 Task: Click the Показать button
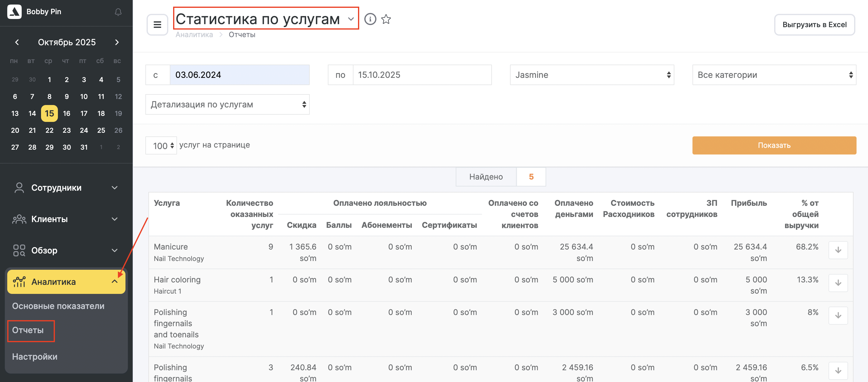coord(774,145)
